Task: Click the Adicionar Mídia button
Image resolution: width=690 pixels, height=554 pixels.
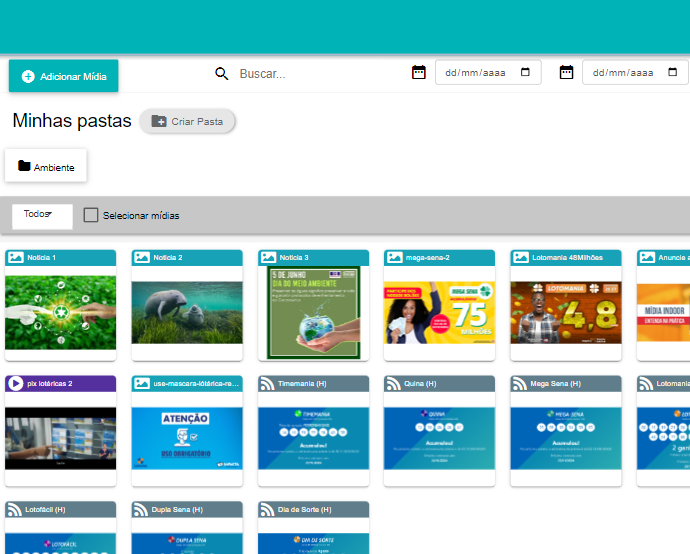Action: pyautogui.click(x=63, y=76)
